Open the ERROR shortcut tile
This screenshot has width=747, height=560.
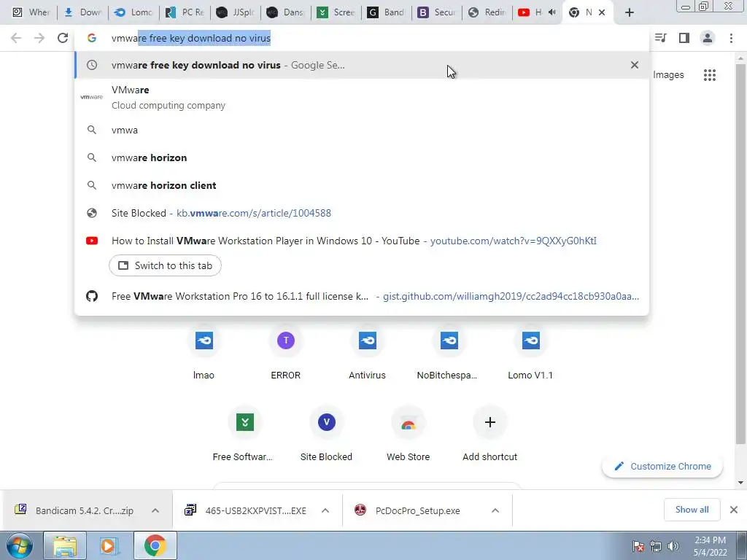coord(285,352)
